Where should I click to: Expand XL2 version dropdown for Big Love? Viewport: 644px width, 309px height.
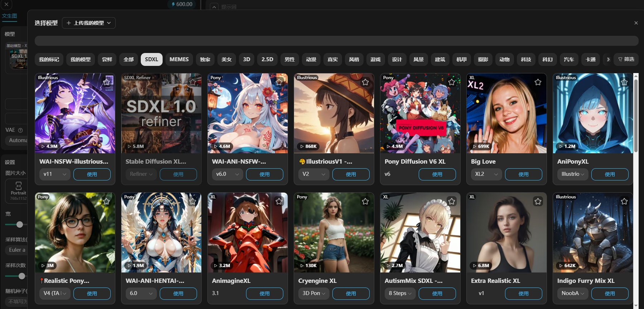coord(486,174)
